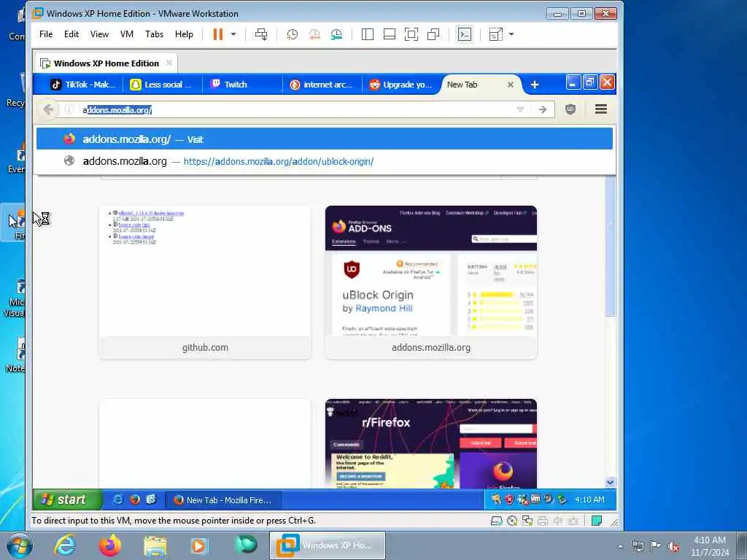
Task: Open the VM menu
Action: tap(127, 34)
